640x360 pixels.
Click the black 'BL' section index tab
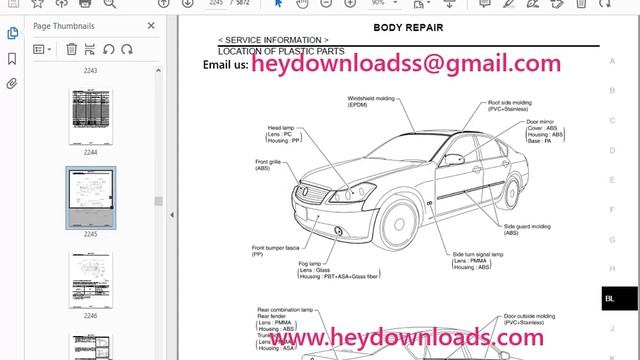(619, 298)
